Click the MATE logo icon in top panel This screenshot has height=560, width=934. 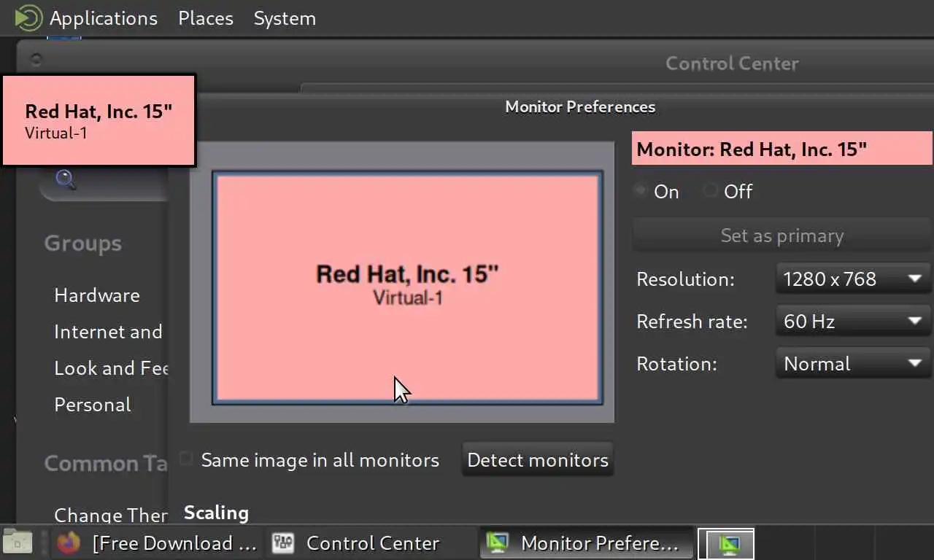coord(28,17)
